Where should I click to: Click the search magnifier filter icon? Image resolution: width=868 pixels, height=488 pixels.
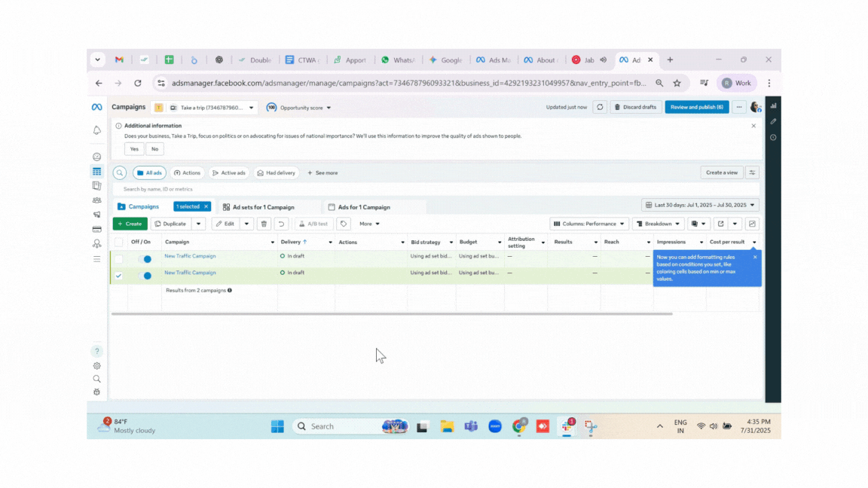click(119, 172)
